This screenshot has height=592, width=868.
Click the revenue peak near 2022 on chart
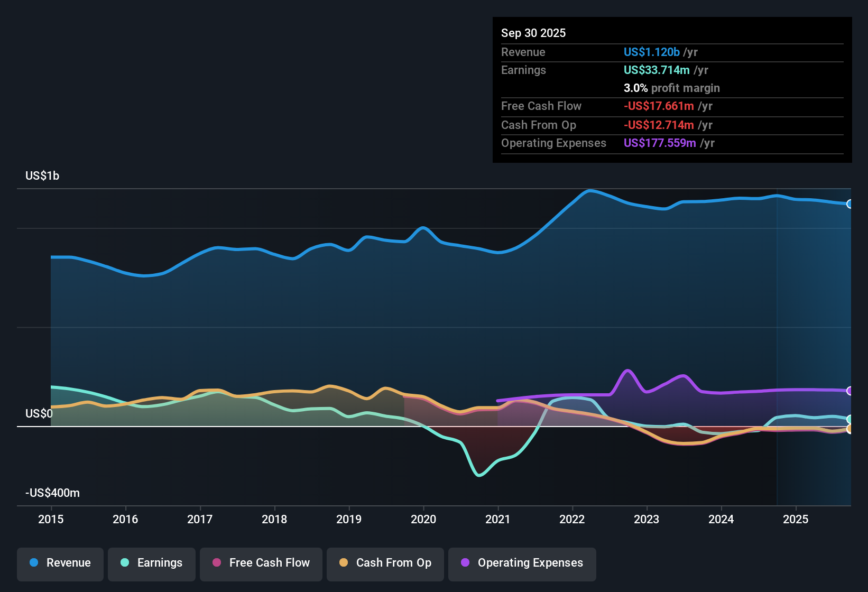(x=590, y=190)
